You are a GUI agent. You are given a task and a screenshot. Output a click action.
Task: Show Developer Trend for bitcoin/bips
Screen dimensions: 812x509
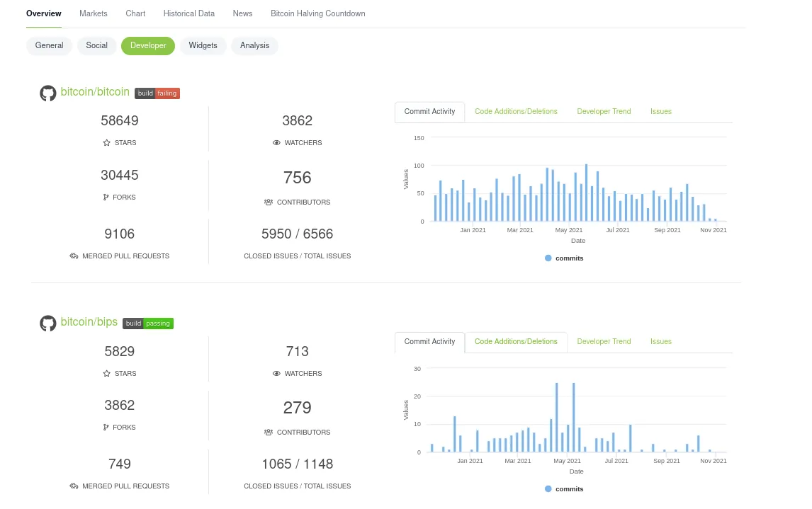(x=604, y=342)
